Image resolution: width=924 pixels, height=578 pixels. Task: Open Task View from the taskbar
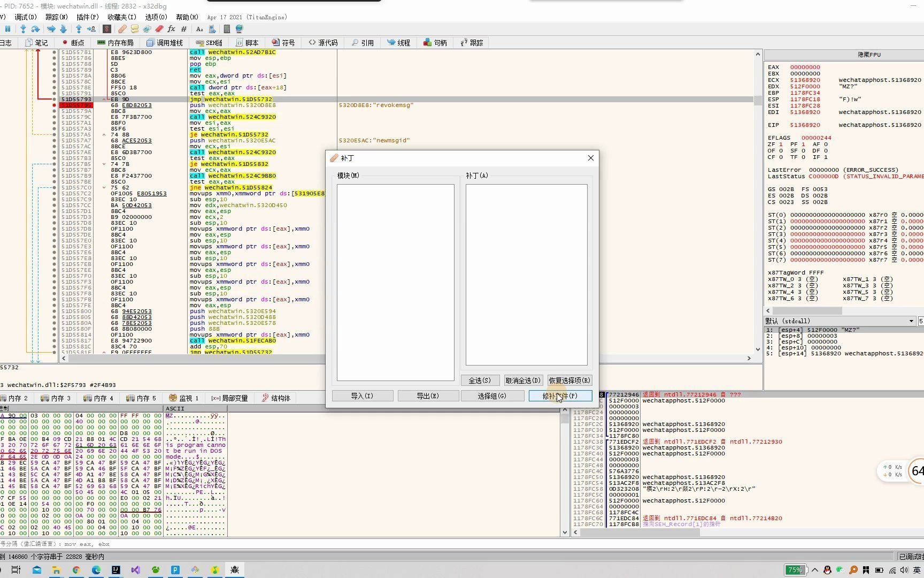click(x=16, y=570)
